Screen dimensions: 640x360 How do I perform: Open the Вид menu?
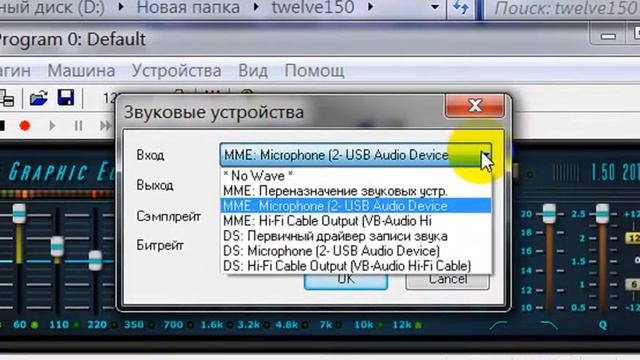coord(253,71)
